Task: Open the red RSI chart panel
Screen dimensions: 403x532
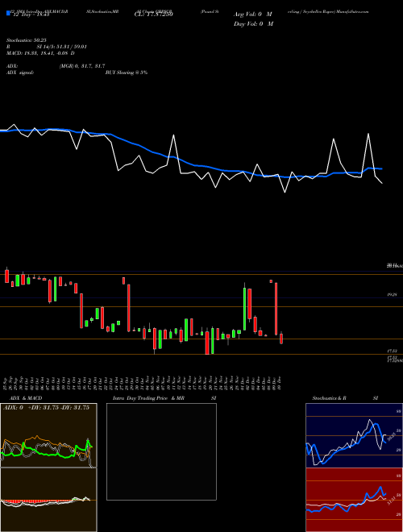Action: click(354, 500)
